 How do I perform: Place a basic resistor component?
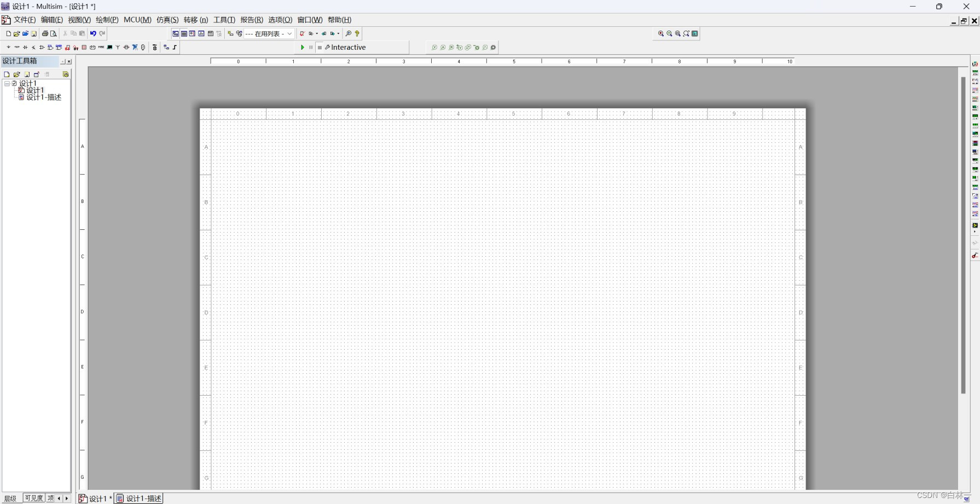[x=17, y=47]
